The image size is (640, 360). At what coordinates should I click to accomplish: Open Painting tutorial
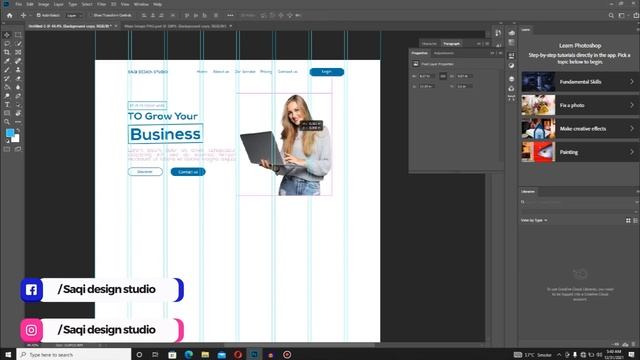coord(579,152)
